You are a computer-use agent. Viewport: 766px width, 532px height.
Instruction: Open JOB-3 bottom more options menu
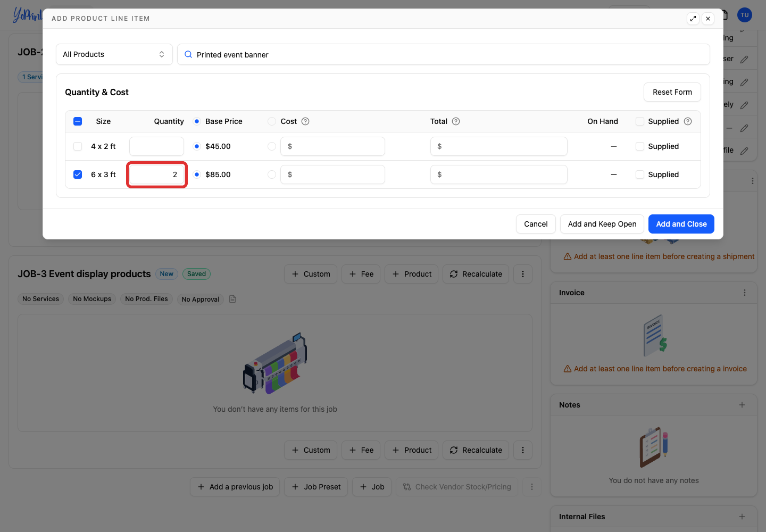point(523,450)
